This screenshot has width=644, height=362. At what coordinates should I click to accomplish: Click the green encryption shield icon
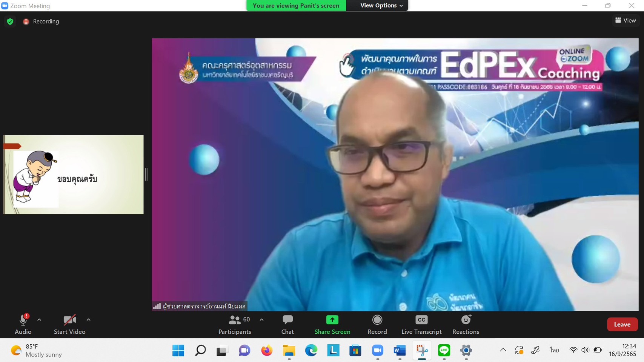(10, 21)
